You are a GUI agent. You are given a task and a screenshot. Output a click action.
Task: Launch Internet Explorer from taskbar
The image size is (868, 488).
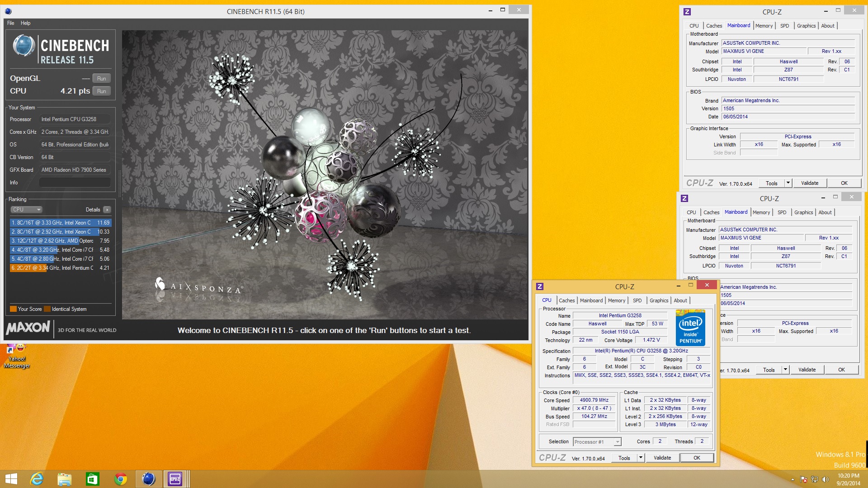pos(37,479)
